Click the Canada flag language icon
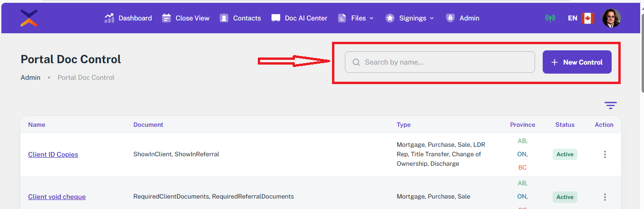The height and width of the screenshot is (209, 644). pyautogui.click(x=588, y=18)
